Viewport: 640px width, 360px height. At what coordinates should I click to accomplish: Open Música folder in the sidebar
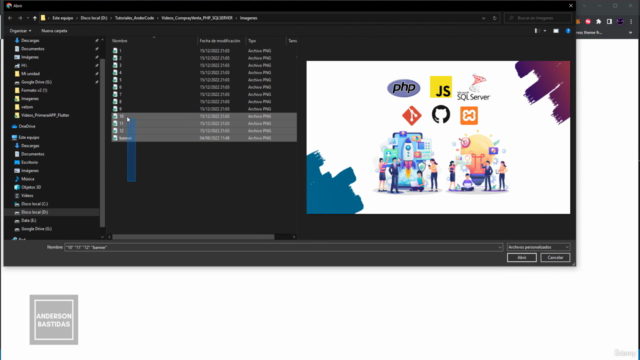tap(27, 179)
